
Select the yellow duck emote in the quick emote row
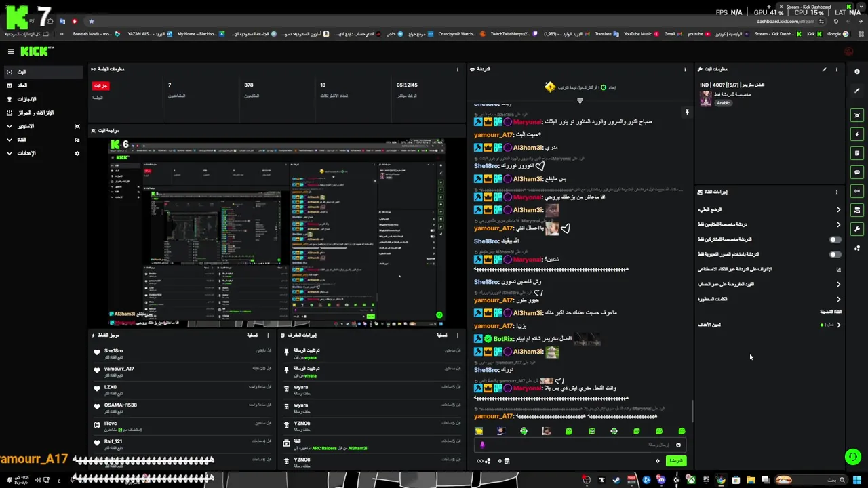[479, 431]
